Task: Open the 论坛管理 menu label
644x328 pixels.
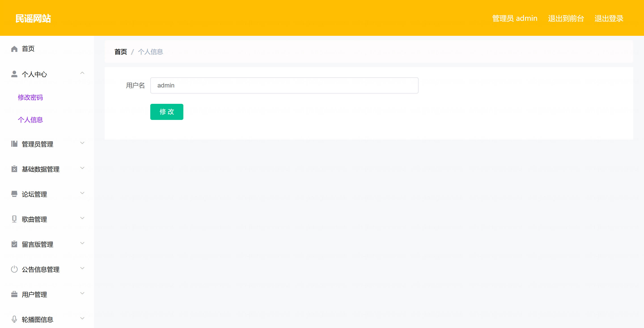Action: pyautogui.click(x=34, y=194)
